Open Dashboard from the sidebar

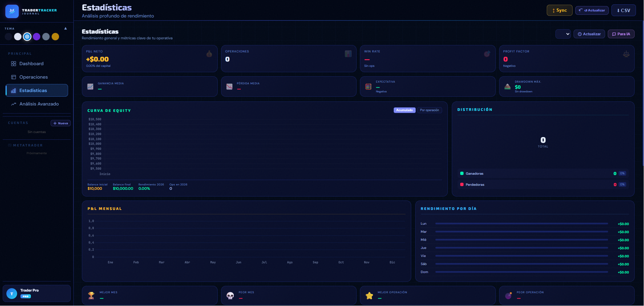(x=37, y=64)
